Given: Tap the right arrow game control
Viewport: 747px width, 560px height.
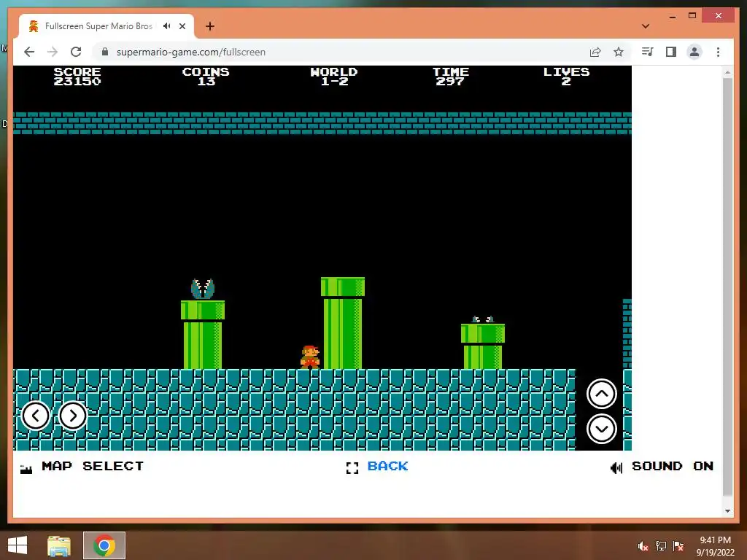Looking at the screenshot, I should pos(72,416).
